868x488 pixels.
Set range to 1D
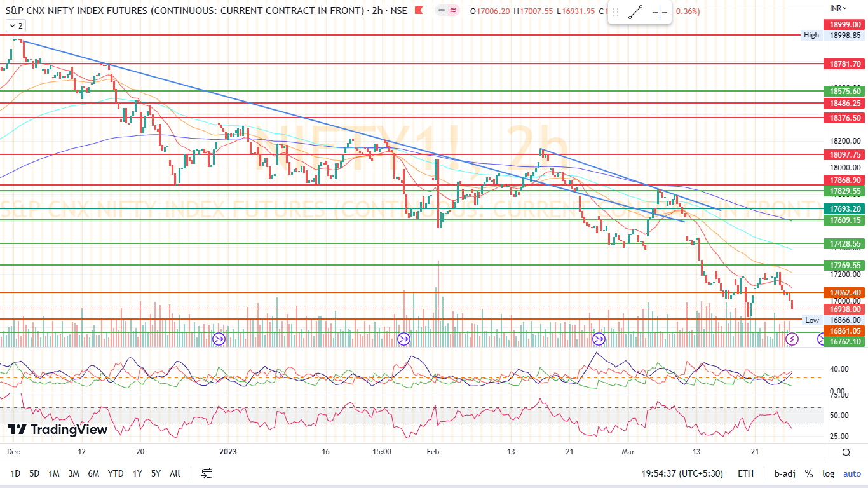click(16, 473)
